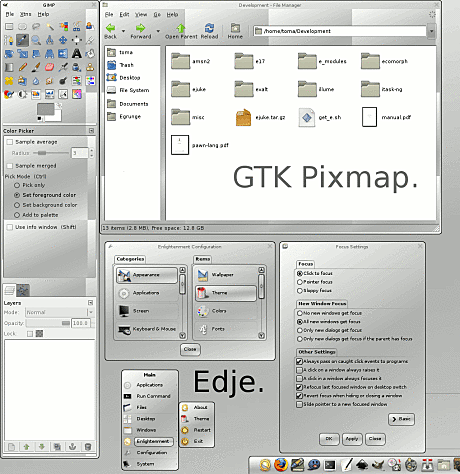
Task: Select the Paintbrush tool
Action: (x=36, y=67)
